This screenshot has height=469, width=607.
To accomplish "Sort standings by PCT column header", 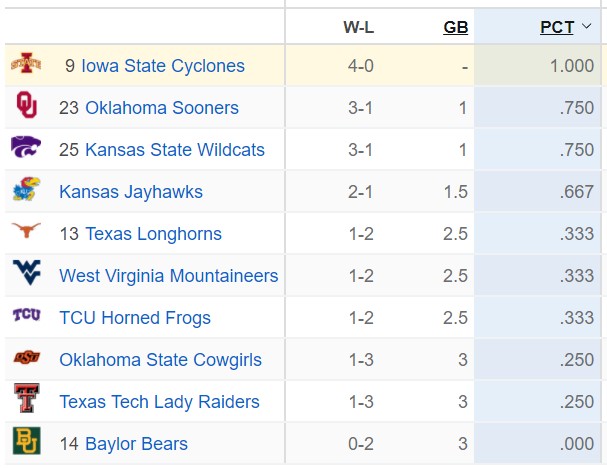I will (x=557, y=27).
